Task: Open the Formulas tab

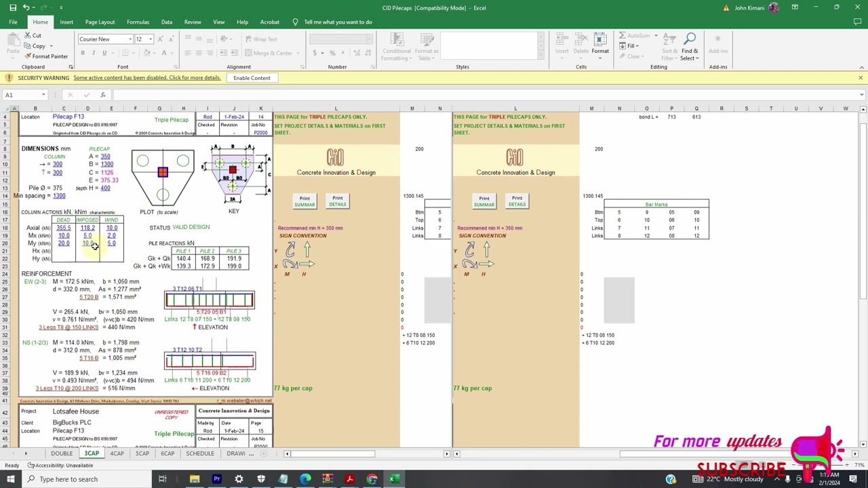Action: click(138, 22)
